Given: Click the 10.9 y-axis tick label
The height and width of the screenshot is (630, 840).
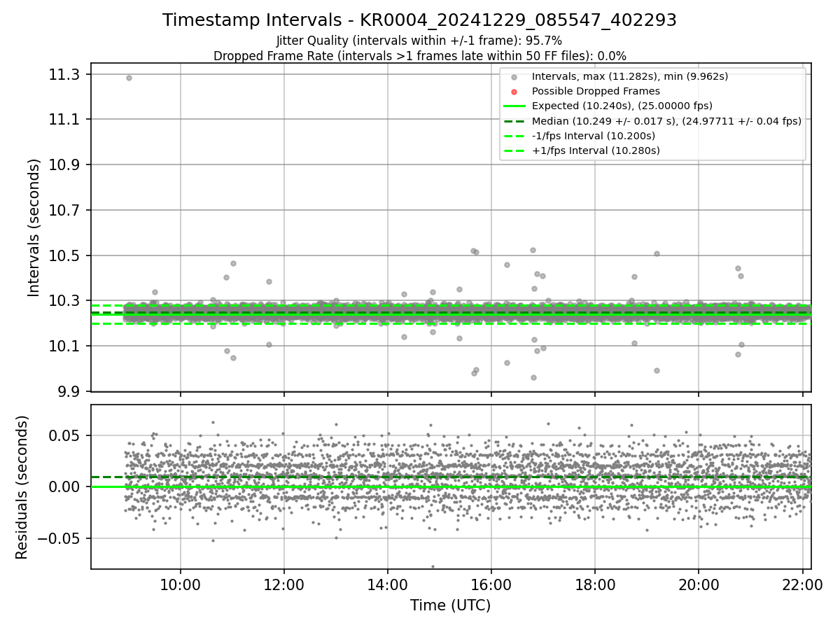Looking at the screenshot, I should (x=65, y=165).
